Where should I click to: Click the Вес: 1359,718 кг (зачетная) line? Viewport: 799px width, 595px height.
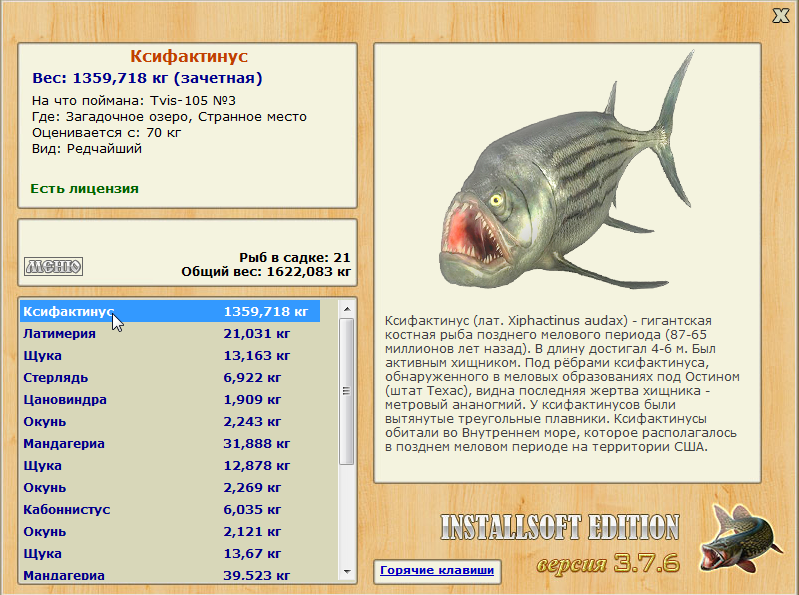tap(147, 78)
